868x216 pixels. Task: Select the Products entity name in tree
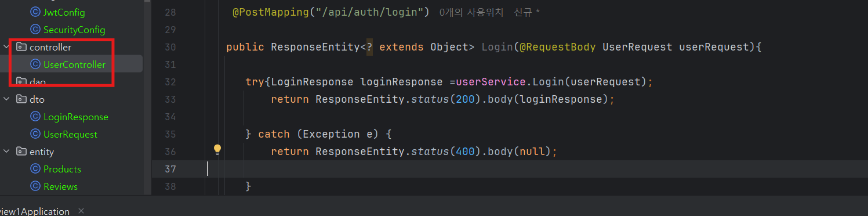point(62,169)
